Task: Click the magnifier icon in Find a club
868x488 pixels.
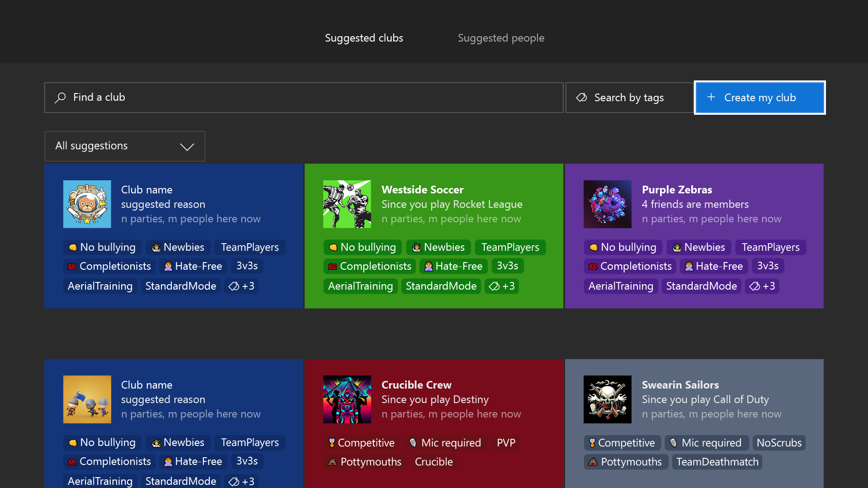Action: click(61, 98)
